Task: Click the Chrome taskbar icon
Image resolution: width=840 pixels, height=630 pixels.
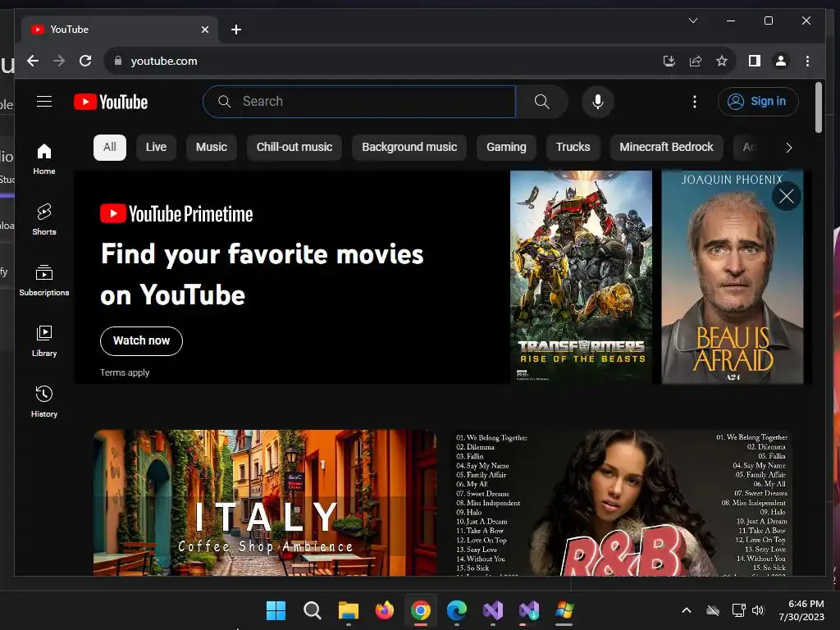Action: tap(421, 610)
